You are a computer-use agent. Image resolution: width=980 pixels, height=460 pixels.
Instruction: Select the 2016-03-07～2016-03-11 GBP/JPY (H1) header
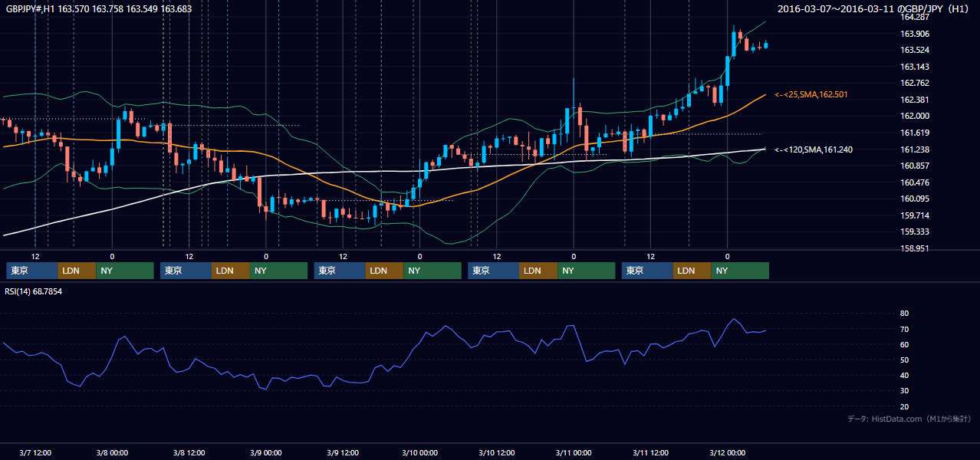point(873,9)
